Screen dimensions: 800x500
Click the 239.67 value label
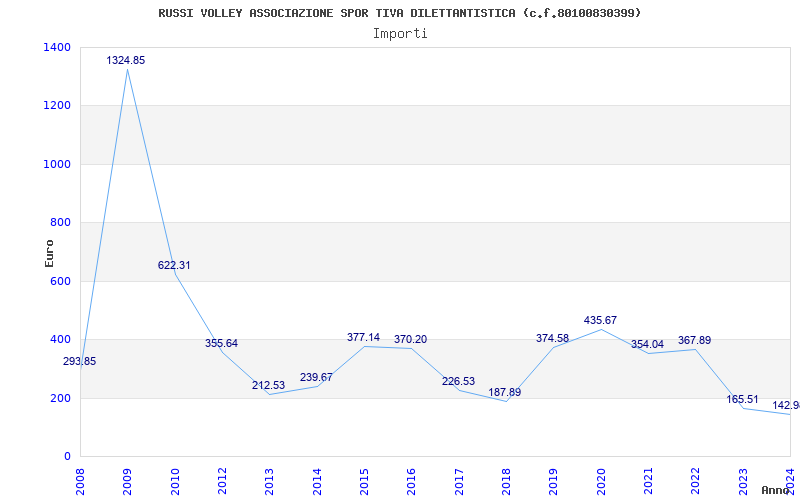point(316,377)
